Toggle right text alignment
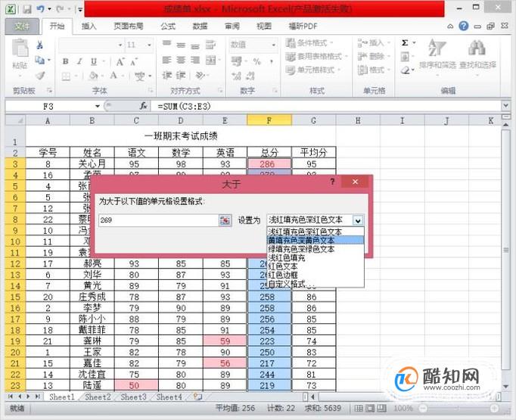The image size is (516, 420). [195, 60]
